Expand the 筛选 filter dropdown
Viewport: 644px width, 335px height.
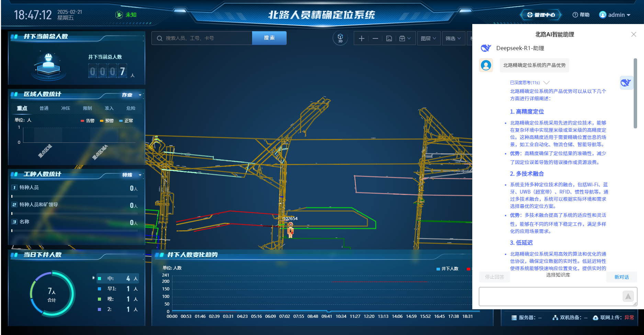coord(453,38)
